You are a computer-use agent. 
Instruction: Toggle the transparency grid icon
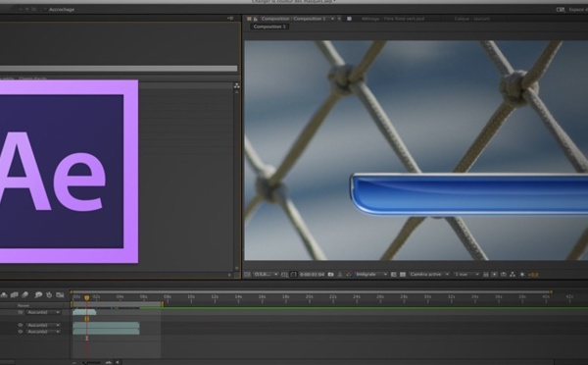pos(403,275)
